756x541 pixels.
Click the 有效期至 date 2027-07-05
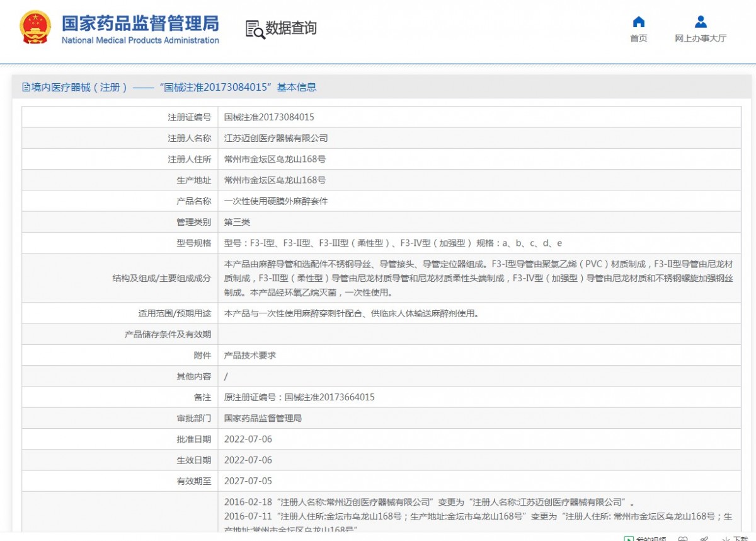click(x=248, y=481)
